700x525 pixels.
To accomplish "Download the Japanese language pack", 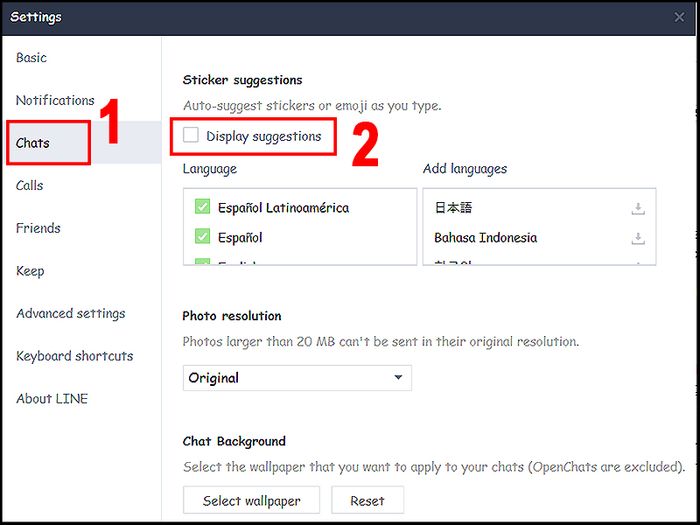I will pyautogui.click(x=637, y=209).
